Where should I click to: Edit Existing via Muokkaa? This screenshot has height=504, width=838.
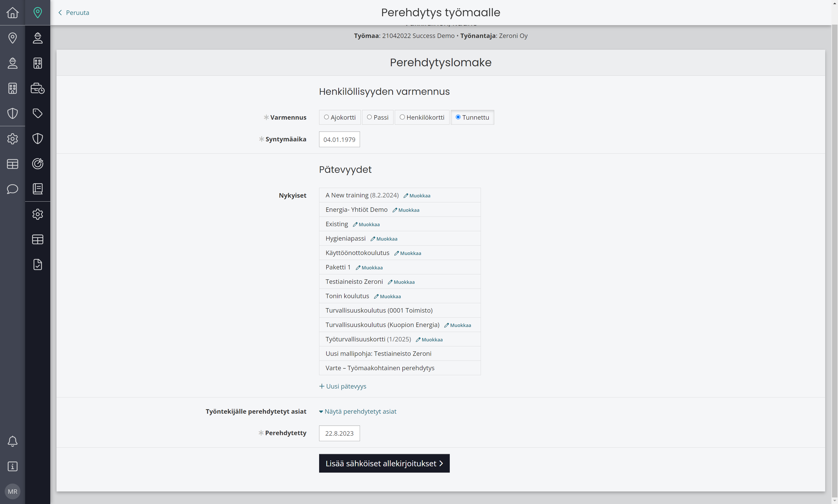point(366,224)
